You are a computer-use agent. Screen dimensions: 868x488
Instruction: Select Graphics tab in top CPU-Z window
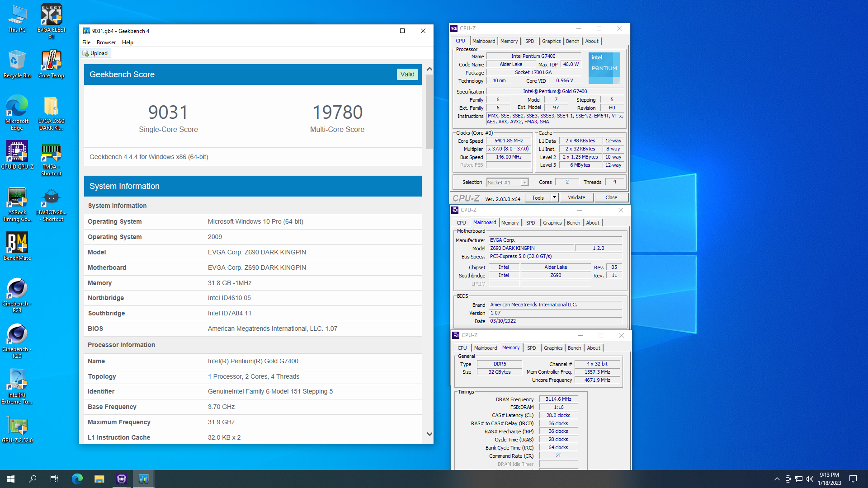pos(551,41)
